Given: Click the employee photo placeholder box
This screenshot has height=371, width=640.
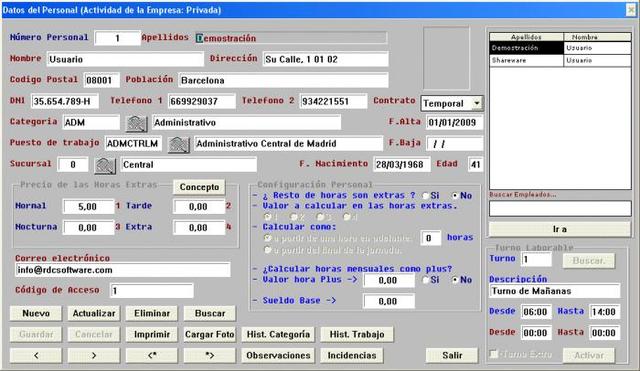Looking at the screenshot, I should [446, 58].
